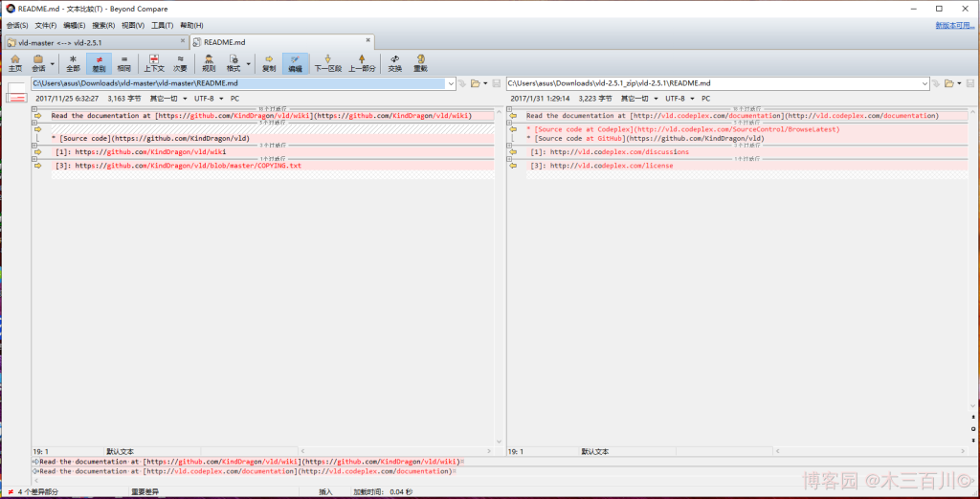Click the 新版本可用 new version link
The width and height of the screenshot is (980, 499).
[954, 25]
